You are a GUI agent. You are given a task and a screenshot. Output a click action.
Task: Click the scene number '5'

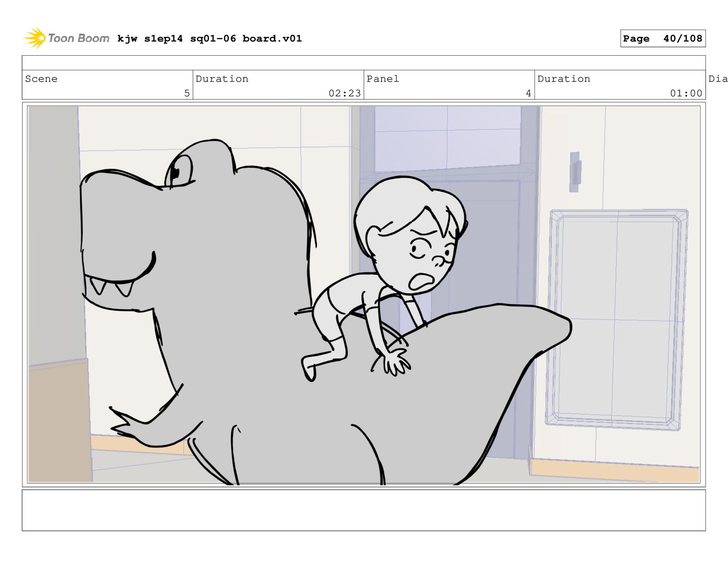click(187, 93)
